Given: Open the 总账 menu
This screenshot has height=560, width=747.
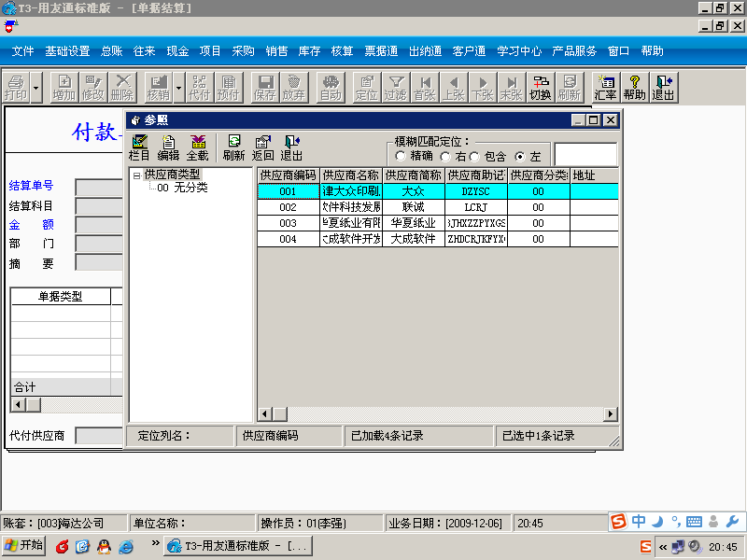Looking at the screenshot, I should coord(112,51).
